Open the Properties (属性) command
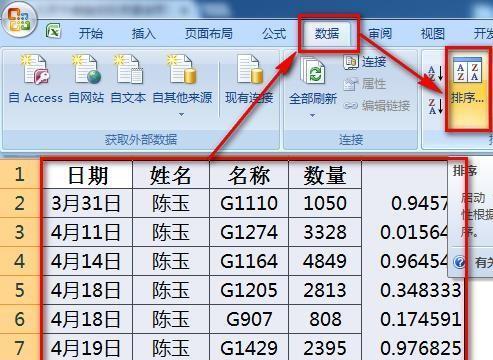The image size is (493, 360). pyautogui.click(x=365, y=84)
